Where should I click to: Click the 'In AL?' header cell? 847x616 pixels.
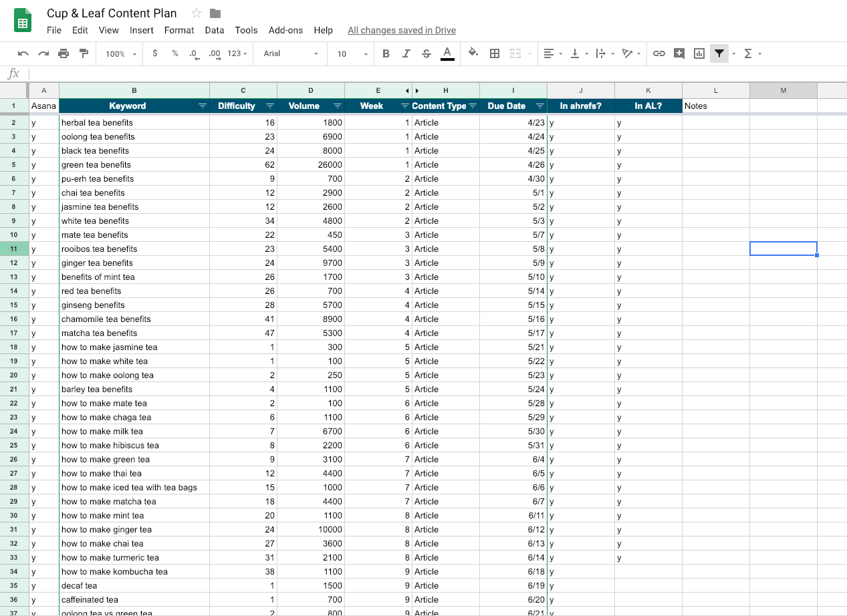click(648, 106)
